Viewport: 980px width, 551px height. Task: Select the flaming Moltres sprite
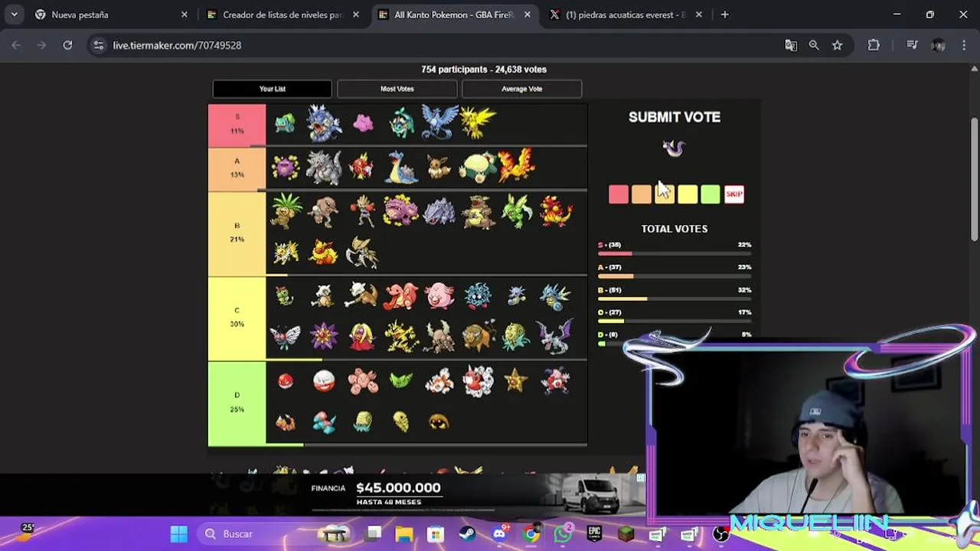click(x=517, y=166)
